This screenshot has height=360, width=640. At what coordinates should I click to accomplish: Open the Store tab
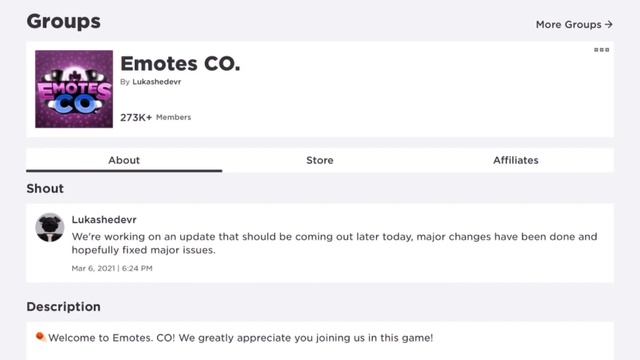tap(320, 160)
